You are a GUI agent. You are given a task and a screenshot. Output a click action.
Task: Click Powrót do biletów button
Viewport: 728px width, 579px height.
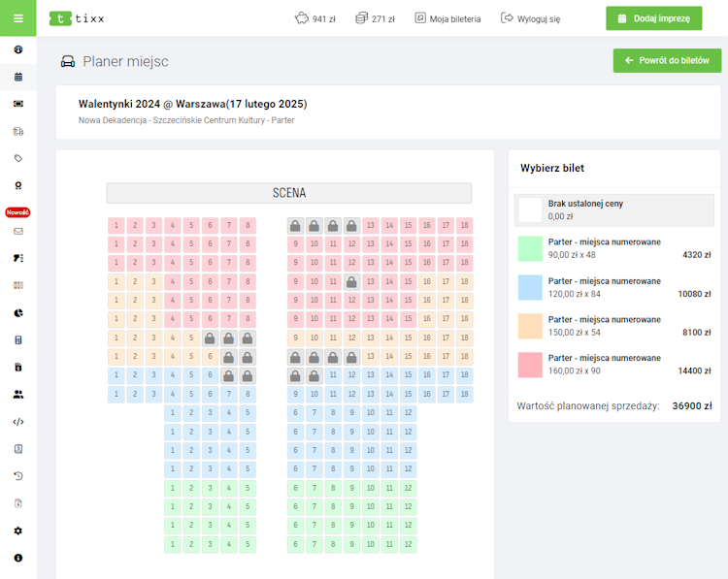tap(667, 60)
